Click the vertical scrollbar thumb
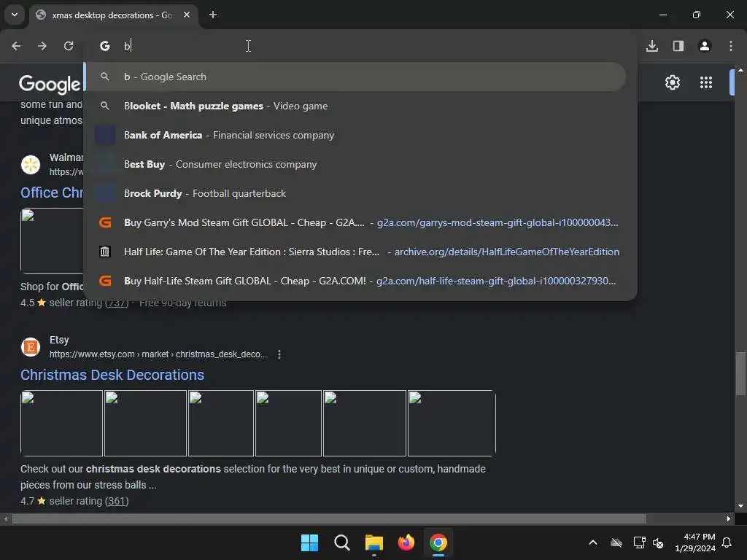Screen dimensions: 747x560 pos(740,373)
